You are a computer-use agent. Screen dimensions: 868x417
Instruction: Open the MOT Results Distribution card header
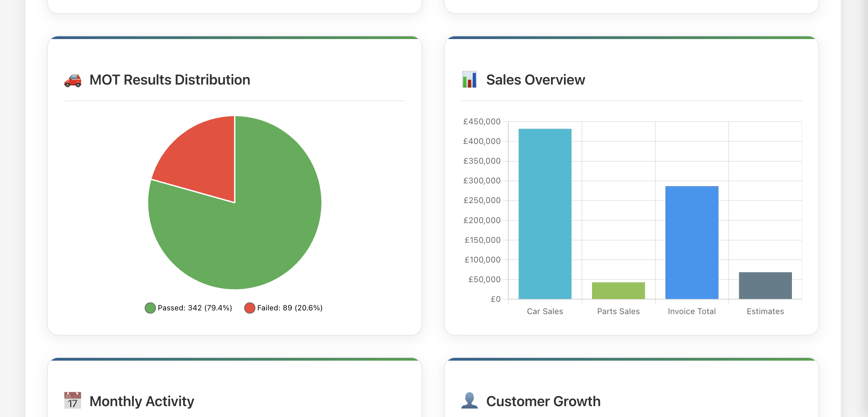170,79
